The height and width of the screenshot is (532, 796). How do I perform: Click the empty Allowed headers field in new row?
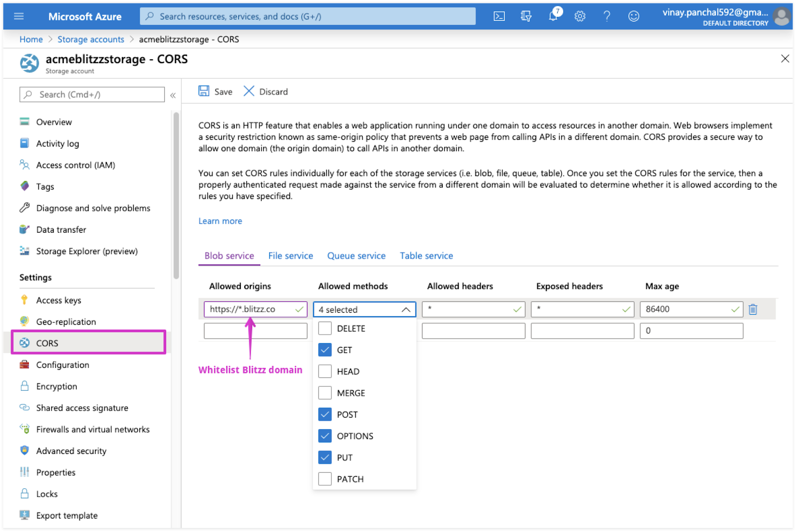coord(474,331)
